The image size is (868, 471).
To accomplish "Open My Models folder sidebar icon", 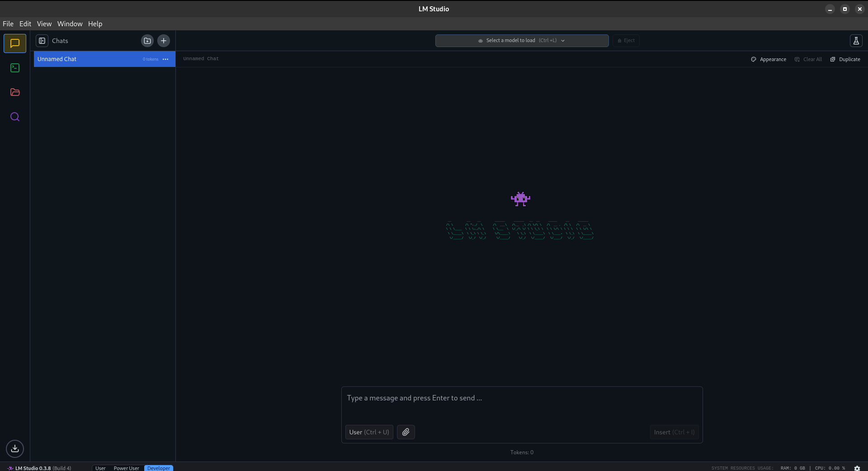I will (15, 92).
